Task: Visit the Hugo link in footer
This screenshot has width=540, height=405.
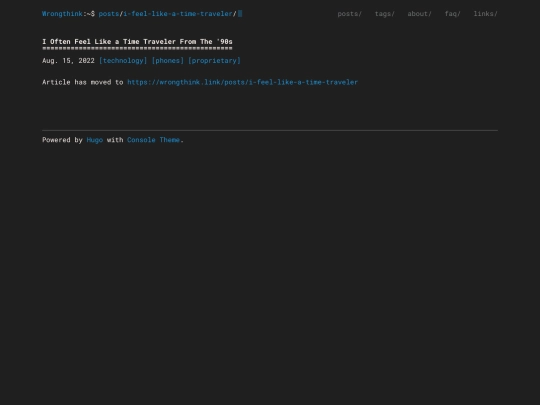Action: pyautogui.click(x=95, y=140)
